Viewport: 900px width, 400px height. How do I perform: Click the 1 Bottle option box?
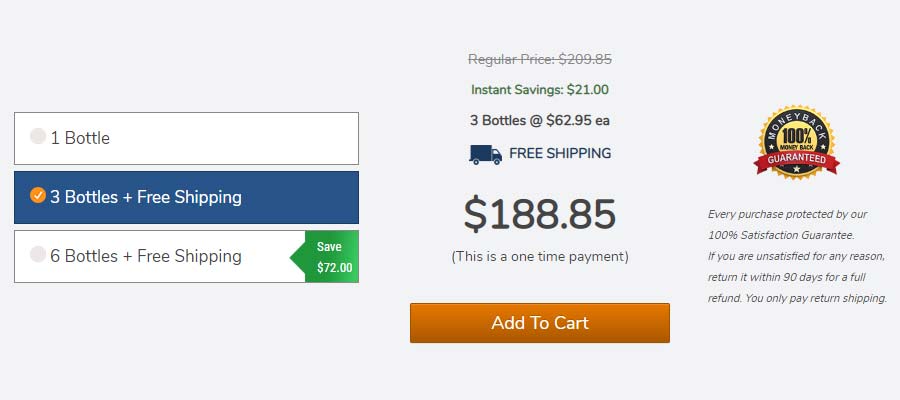tap(187, 138)
